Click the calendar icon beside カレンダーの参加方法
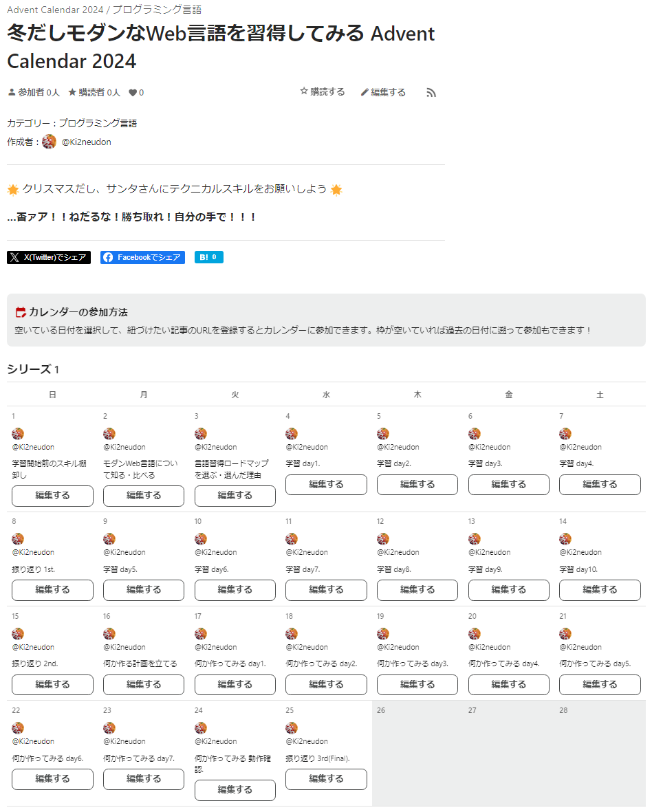 pyautogui.click(x=21, y=312)
